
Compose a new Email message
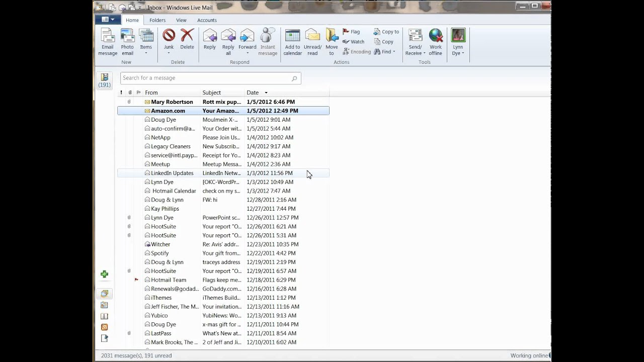(x=108, y=42)
